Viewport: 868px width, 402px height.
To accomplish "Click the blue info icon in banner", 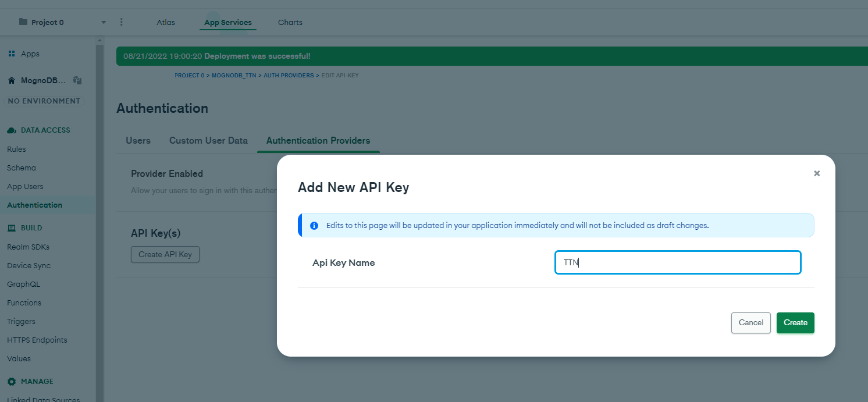I will 314,226.
